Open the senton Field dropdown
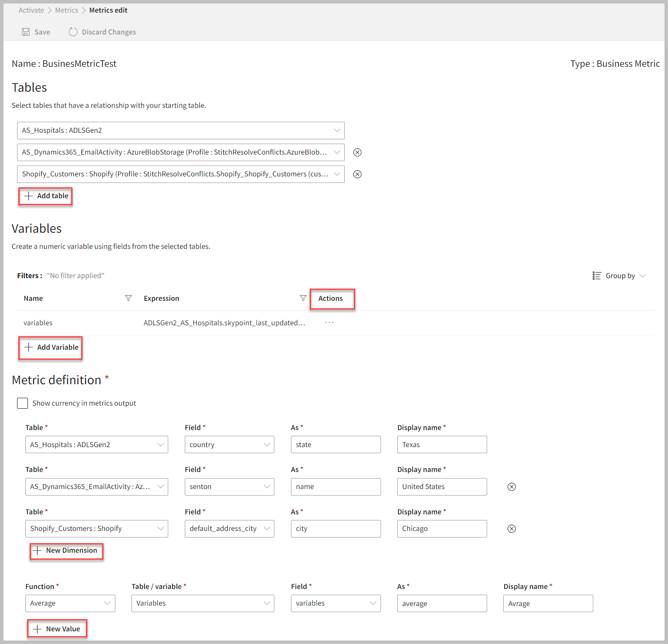 coord(229,487)
